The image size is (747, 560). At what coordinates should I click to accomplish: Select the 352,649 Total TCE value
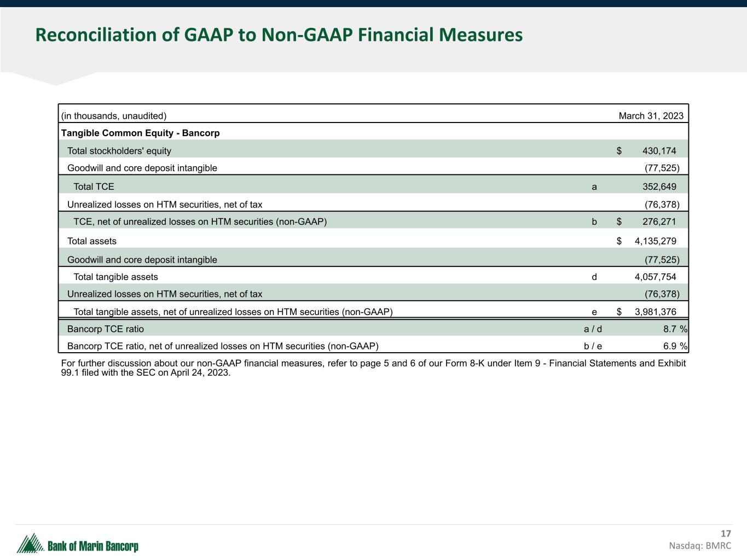[659, 186]
